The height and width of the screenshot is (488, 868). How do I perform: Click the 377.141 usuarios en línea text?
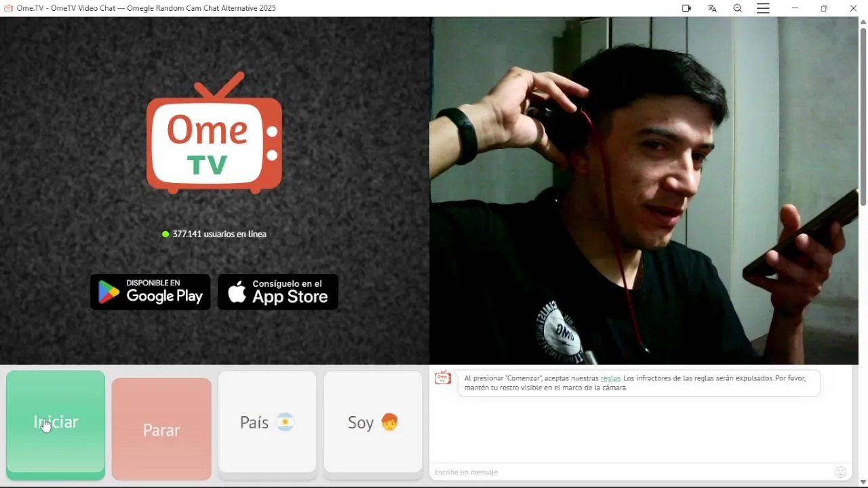219,235
